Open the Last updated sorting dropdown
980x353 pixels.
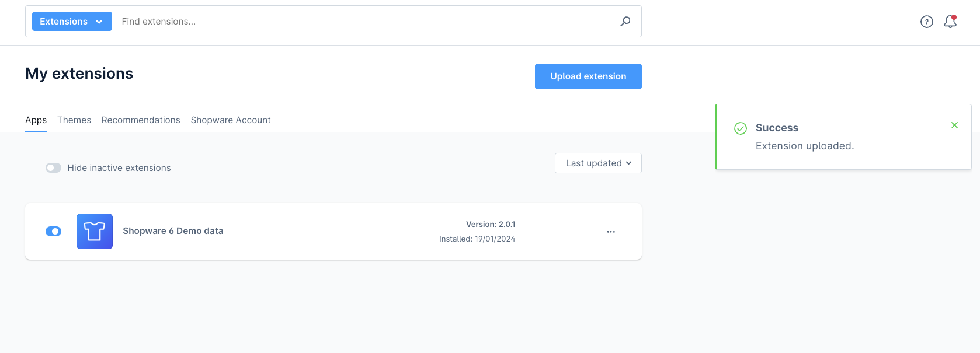click(597, 163)
